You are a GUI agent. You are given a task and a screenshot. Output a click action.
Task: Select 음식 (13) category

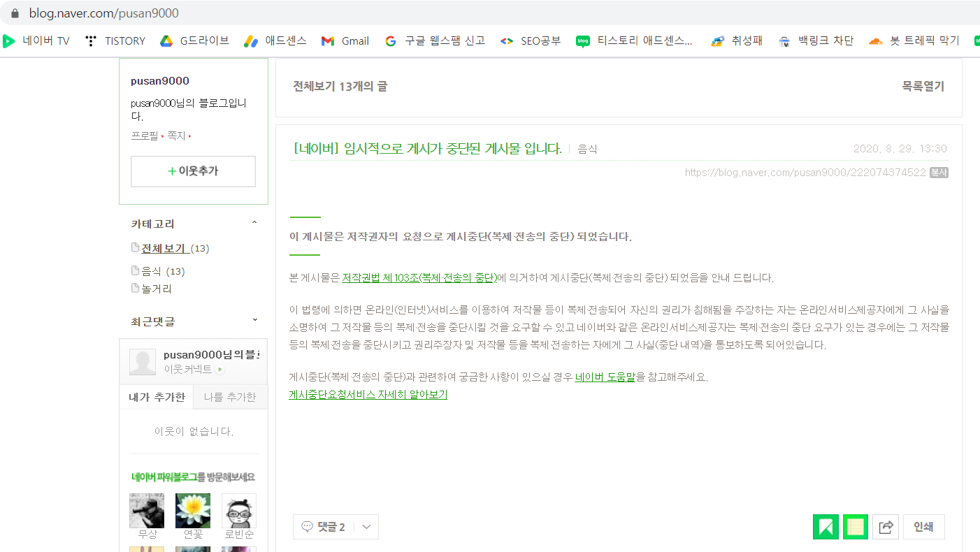pyautogui.click(x=163, y=271)
